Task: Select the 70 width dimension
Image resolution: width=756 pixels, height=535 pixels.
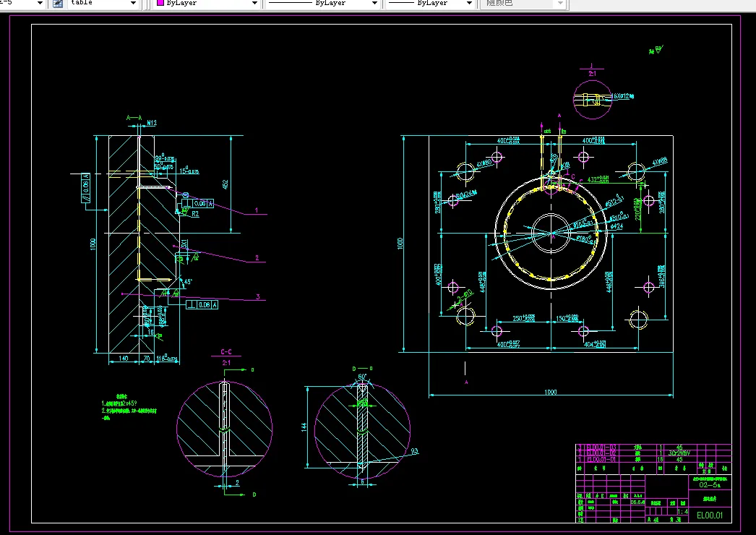Action: (x=147, y=359)
